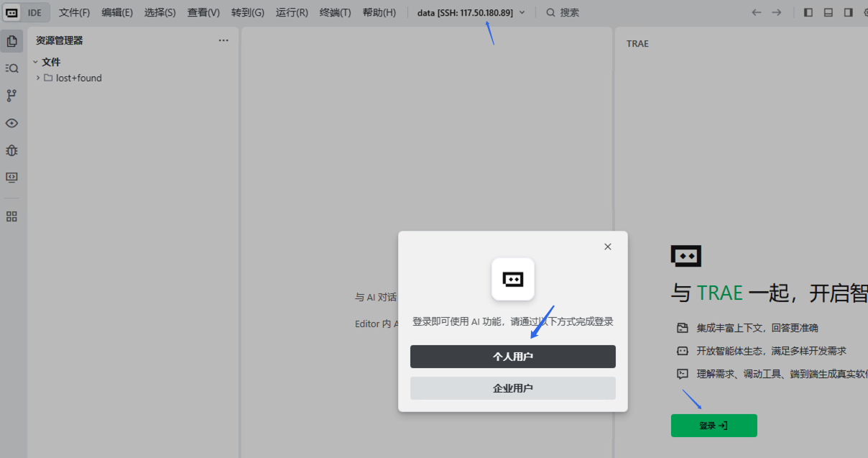
Task: Click the text 集成丰富上下文，回答更准确
Action: coord(757,328)
